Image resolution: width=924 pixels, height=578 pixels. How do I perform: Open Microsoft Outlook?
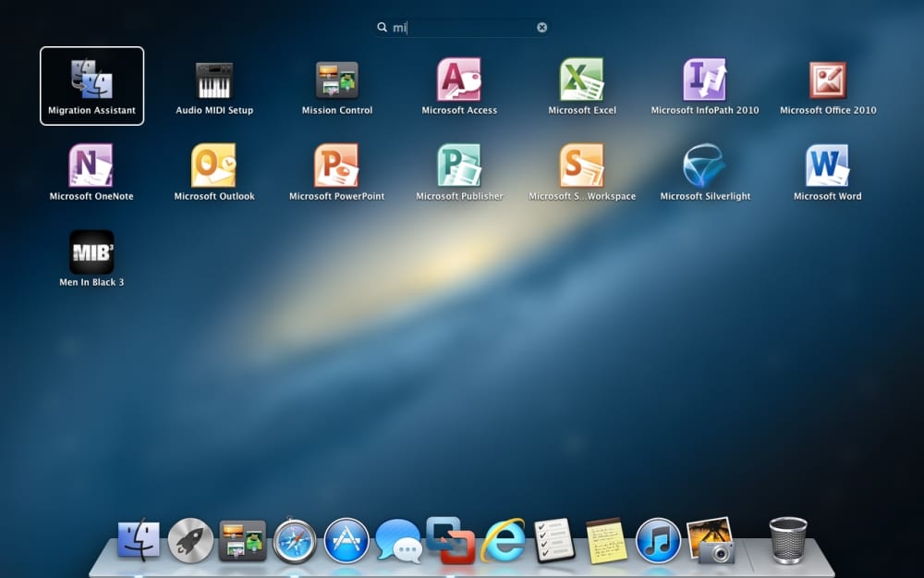coord(214,166)
